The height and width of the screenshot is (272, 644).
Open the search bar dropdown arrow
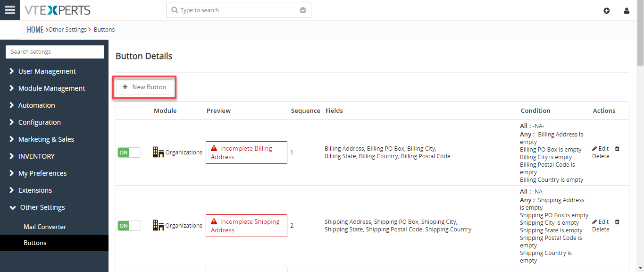coord(303,10)
